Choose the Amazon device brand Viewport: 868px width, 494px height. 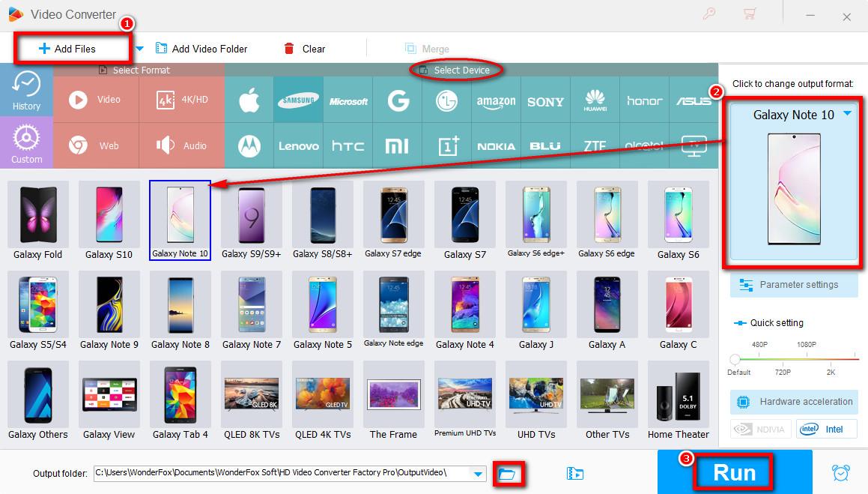point(496,100)
